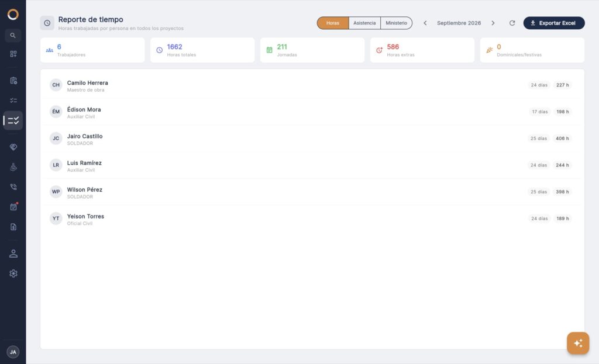The height and width of the screenshot is (364, 599).
Task: Open the dashboard widgets icon in sidebar
Action: point(13,54)
